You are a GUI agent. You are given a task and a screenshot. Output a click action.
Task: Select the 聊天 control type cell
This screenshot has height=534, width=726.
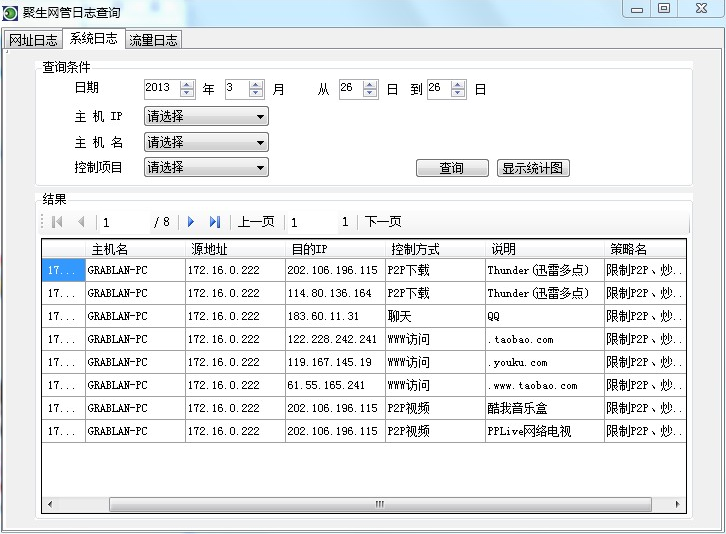tap(435, 316)
